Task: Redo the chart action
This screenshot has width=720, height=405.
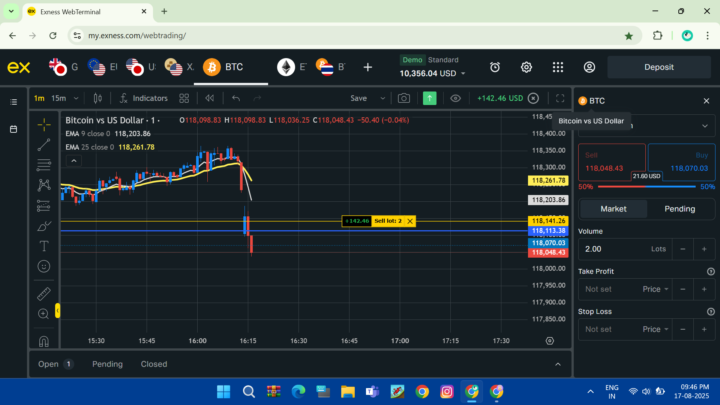Action: click(x=257, y=98)
